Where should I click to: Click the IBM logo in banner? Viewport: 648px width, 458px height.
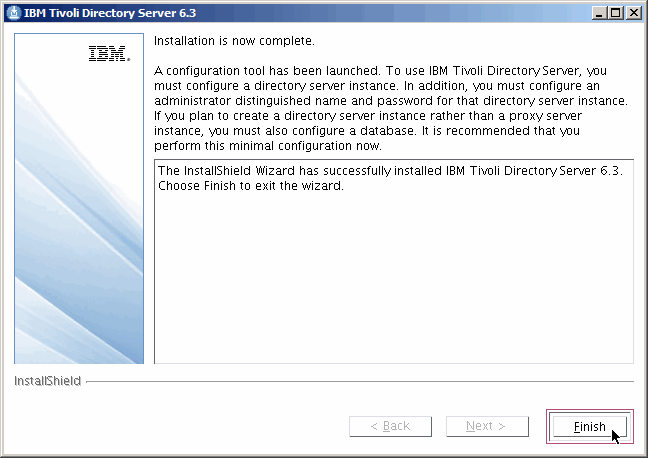108,55
